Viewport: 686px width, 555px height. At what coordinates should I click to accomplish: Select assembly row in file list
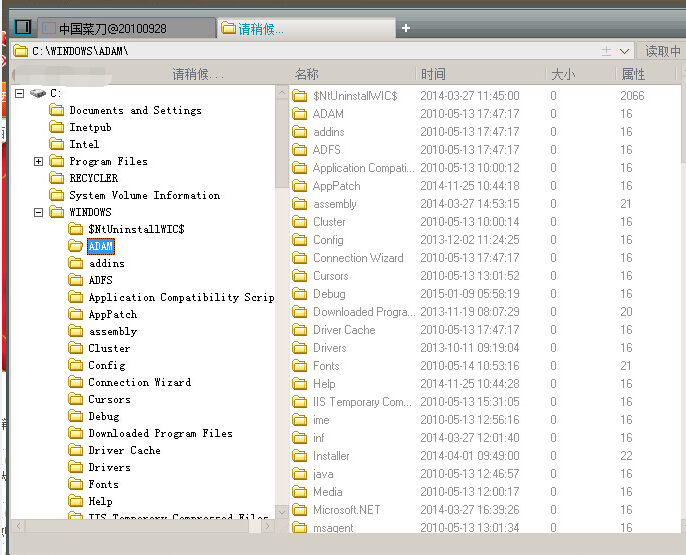(485, 204)
